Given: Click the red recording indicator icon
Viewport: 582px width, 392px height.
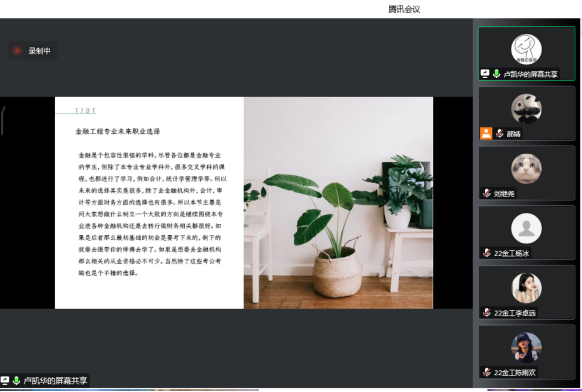Looking at the screenshot, I should point(17,50).
